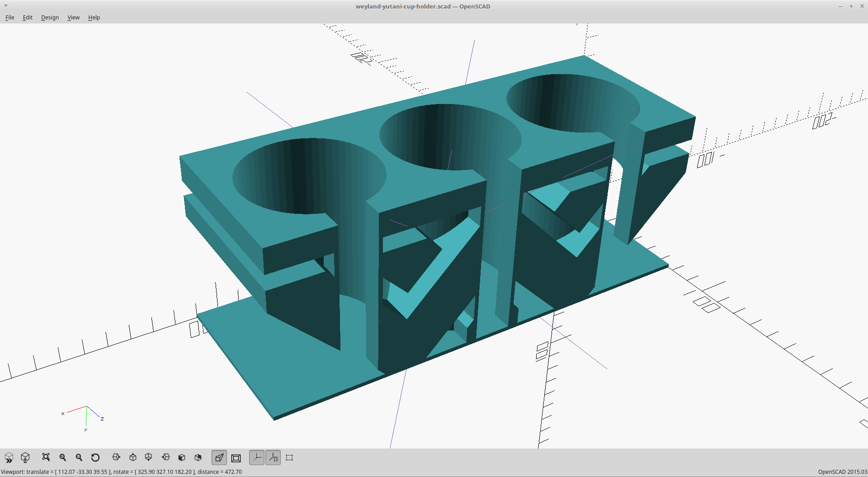Close the OpenSCAD window
This screenshot has height=477, width=868.
point(862,6)
